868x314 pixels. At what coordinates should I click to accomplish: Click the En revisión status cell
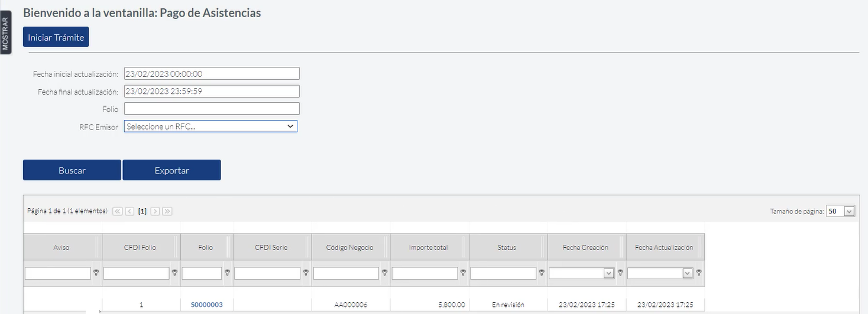[508, 305]
